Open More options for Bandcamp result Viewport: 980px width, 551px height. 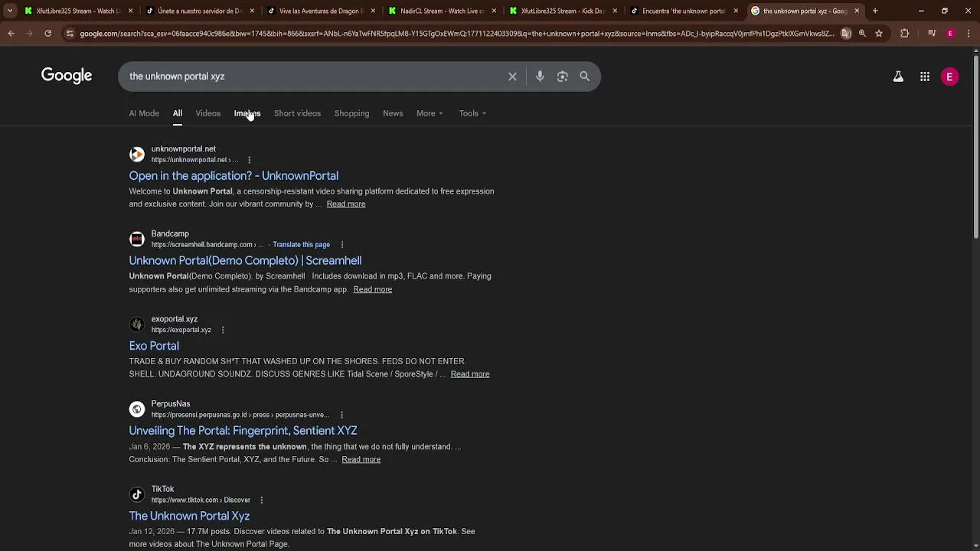click(x=342, y=245)
